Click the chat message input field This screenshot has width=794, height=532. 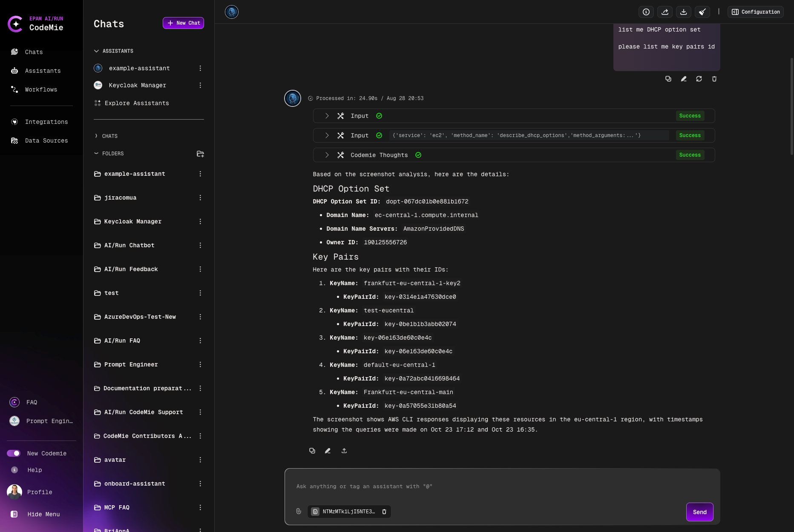[469, 486]
